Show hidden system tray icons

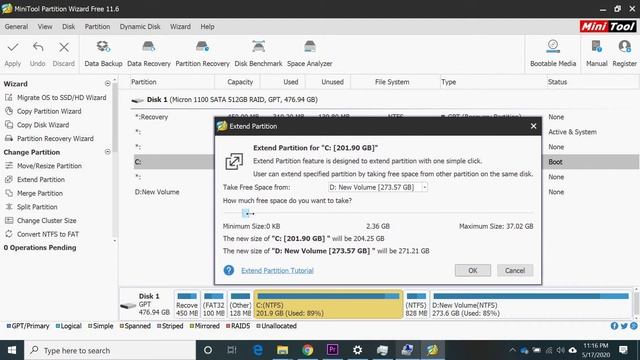pyautogui.click(x=512, y=350)
